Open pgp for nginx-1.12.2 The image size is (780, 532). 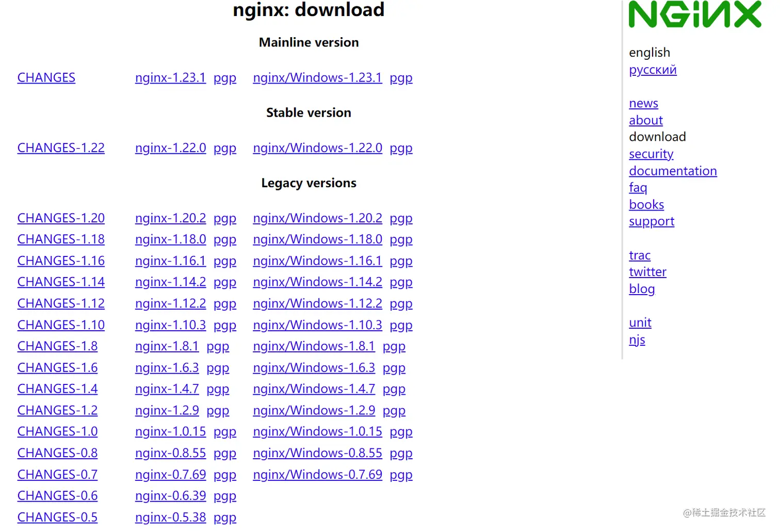[x=225, y=304]
